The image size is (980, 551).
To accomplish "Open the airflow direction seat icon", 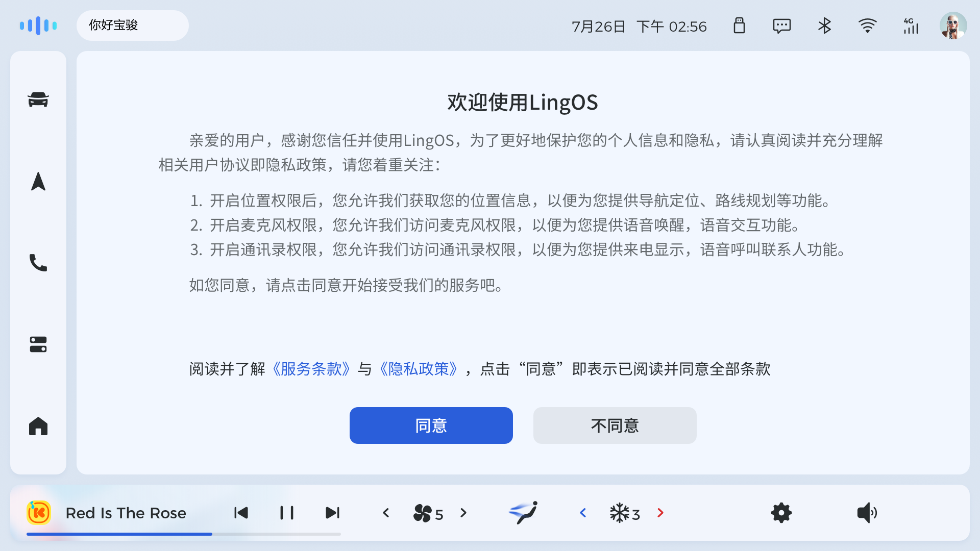I will click(x=523, y=513).
